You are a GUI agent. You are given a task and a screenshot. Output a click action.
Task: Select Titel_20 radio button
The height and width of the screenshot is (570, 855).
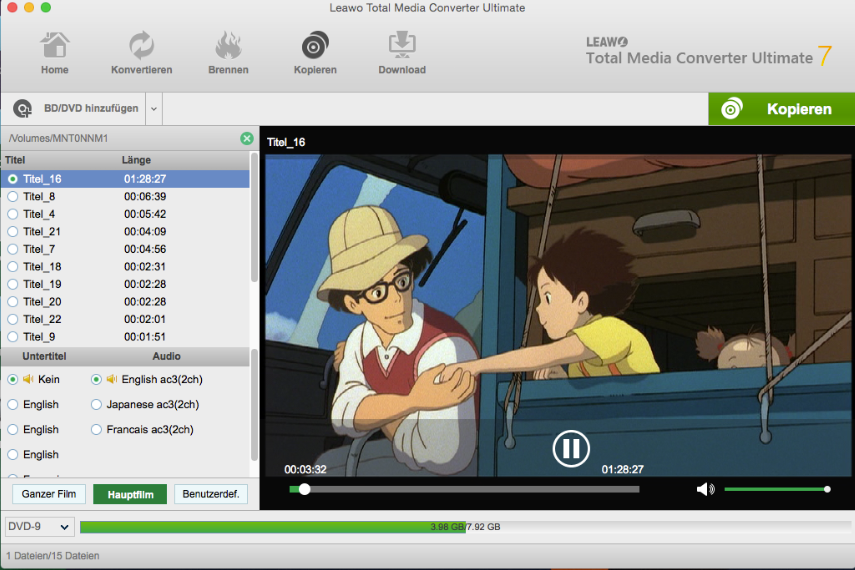click(13, 302)
